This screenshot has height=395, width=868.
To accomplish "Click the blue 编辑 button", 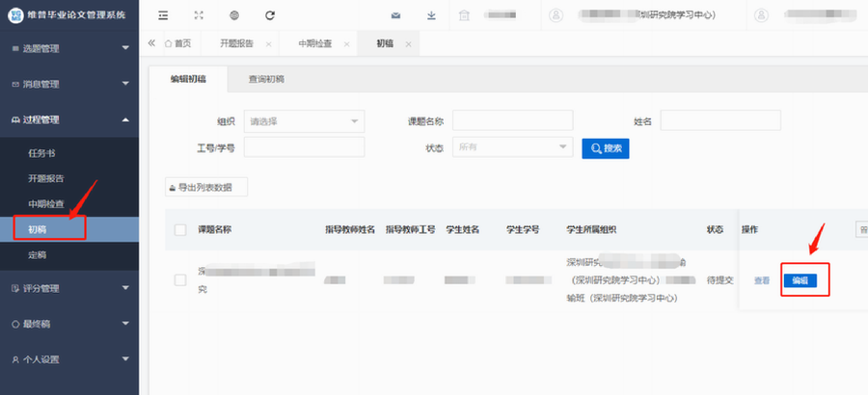I will pos(800,280).
